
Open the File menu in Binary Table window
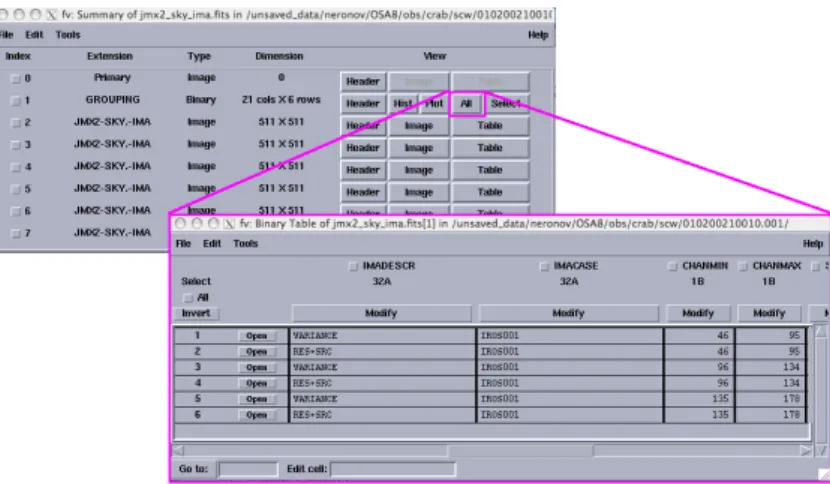tap(183, 244)
